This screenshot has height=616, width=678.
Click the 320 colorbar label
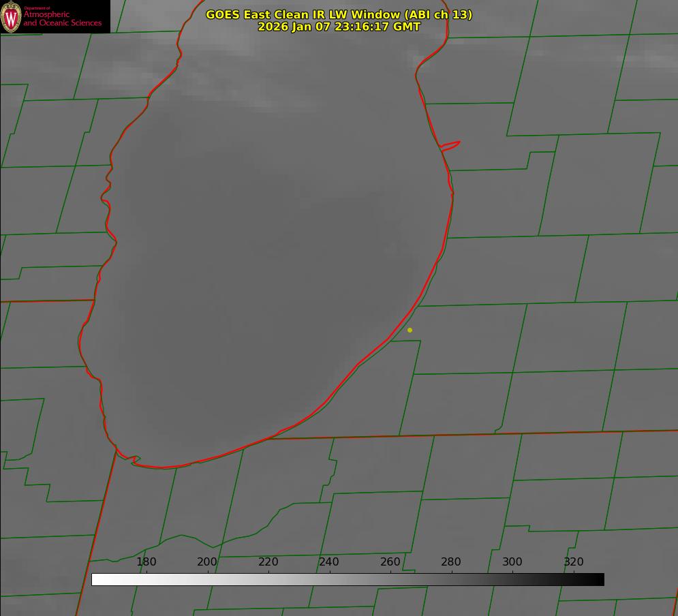(574, 561)
